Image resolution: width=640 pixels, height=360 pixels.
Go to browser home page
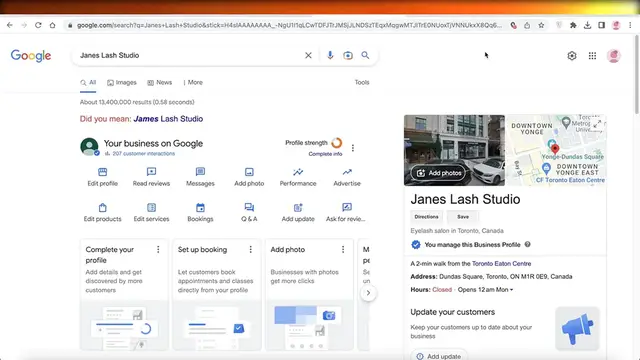click(x=52, y=25)
